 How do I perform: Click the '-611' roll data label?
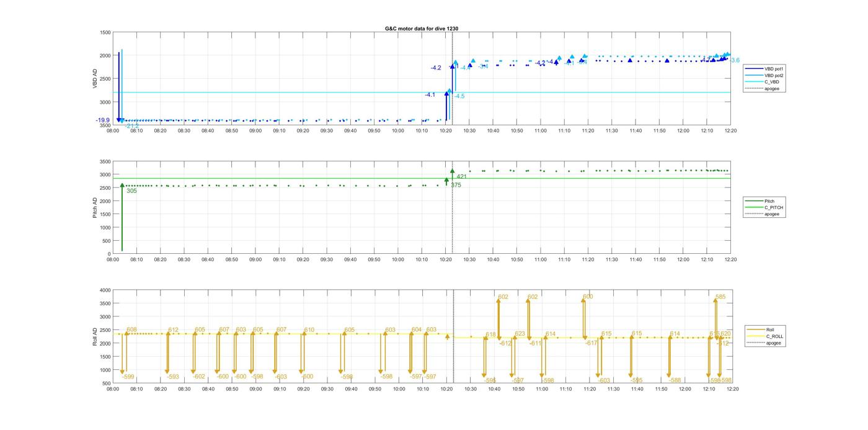point(535,343)
